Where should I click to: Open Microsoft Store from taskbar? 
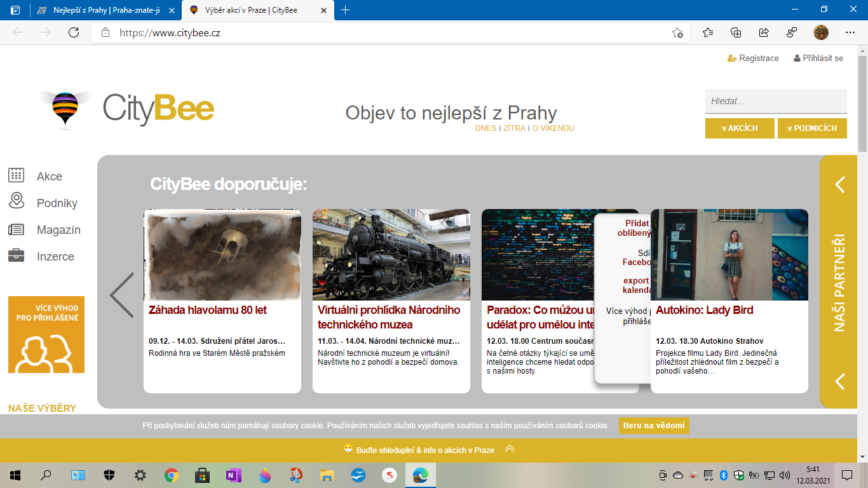coord(202,475)
